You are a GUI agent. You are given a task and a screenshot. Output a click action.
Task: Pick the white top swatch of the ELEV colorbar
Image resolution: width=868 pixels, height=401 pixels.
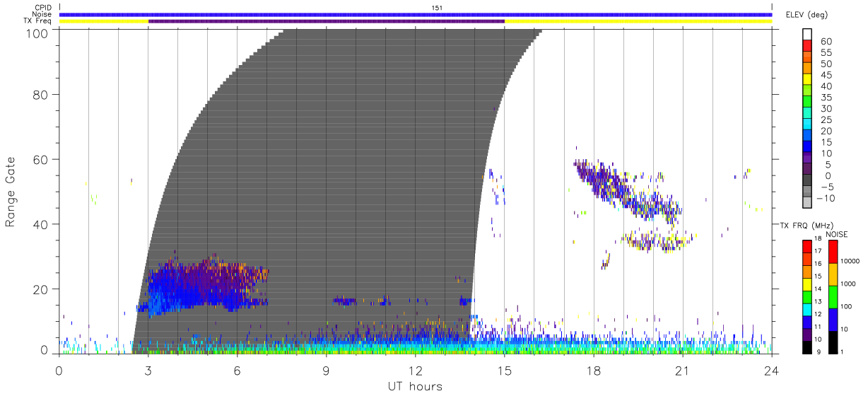point(807,34)
